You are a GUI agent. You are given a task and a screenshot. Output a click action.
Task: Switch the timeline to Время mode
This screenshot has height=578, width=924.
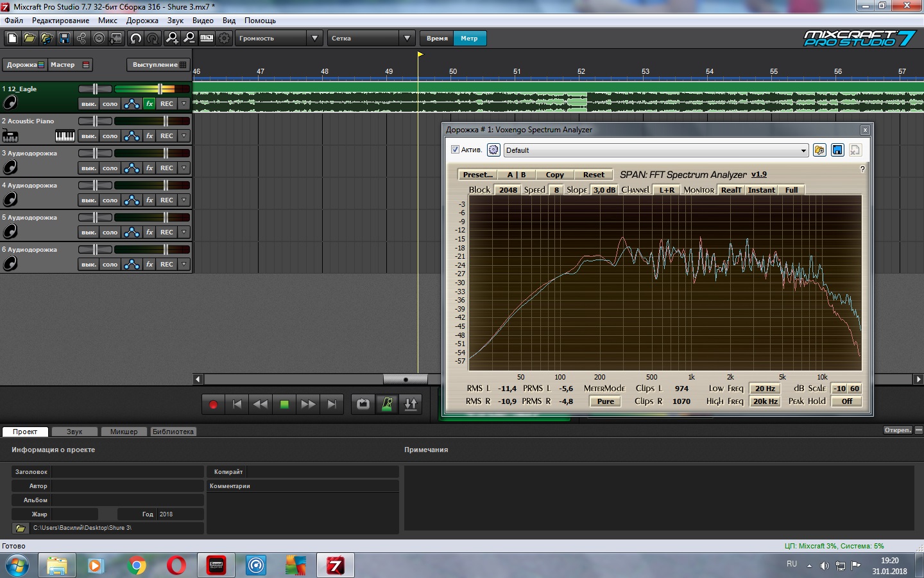tap(437, 39)
